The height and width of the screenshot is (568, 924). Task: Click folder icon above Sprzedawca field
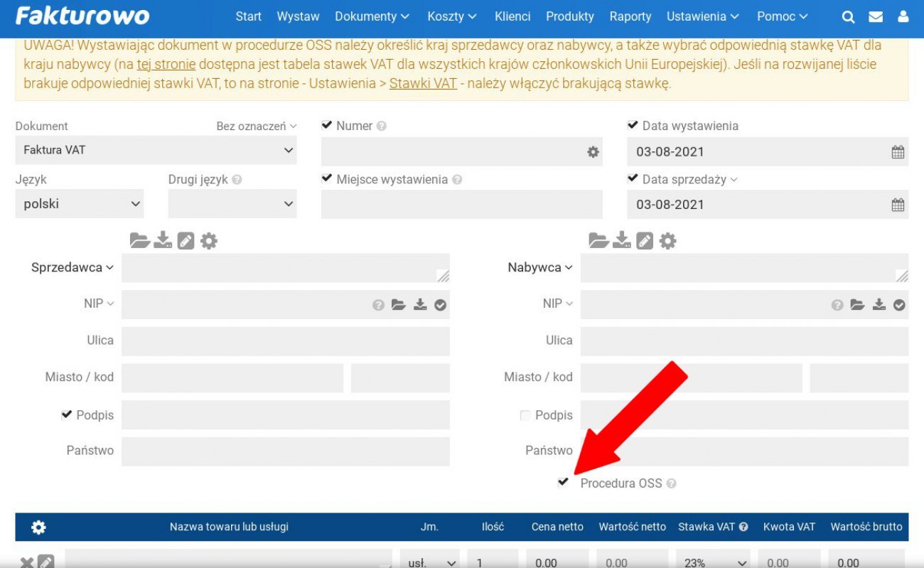click(140, 241)
